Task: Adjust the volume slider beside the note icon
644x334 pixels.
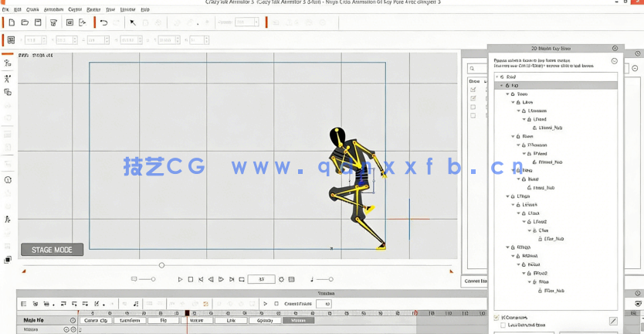Action: 330,279
